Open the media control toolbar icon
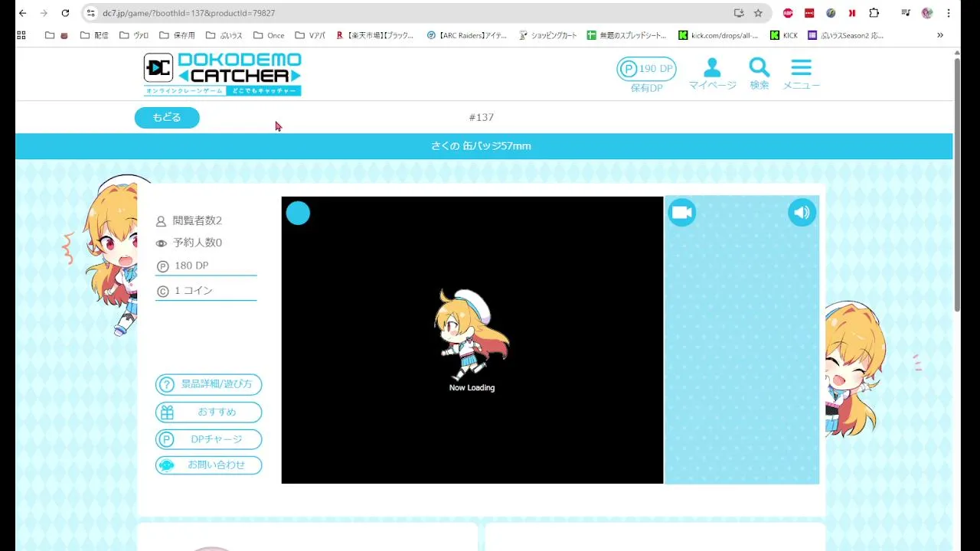Image resolution: width=980 pixels, height=551 pixels. click(x=906, y=13)
